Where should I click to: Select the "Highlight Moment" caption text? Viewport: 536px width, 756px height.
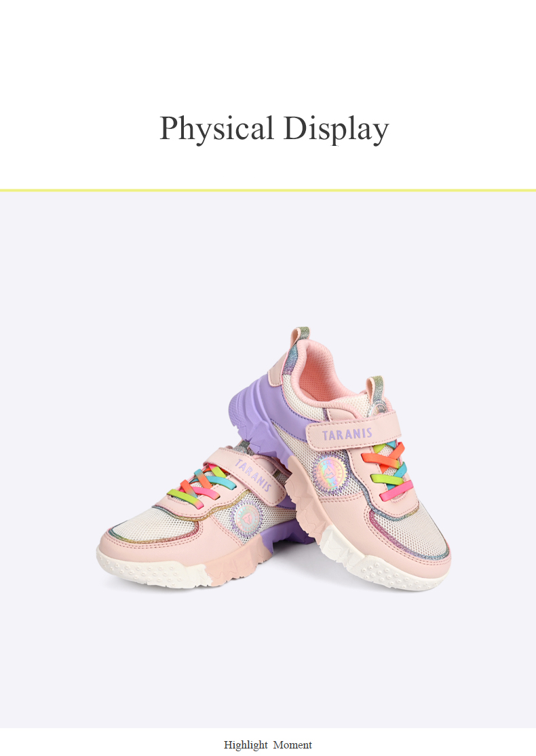click(x=267, y=745)
